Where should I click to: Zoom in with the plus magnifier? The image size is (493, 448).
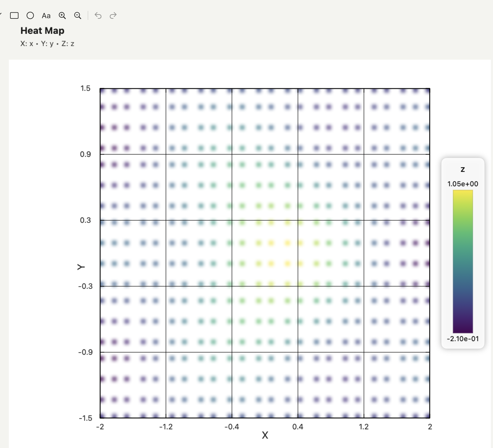(x=62, y=16)
